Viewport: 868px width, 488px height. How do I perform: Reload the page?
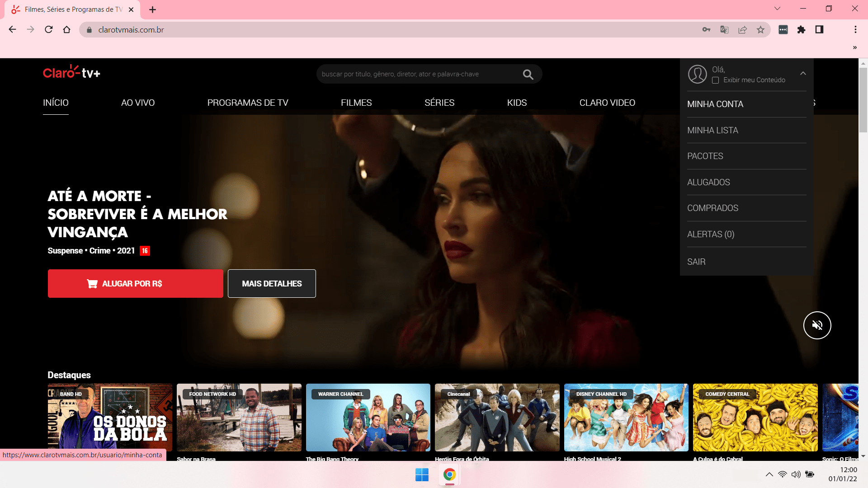click(x=49, y=30)
